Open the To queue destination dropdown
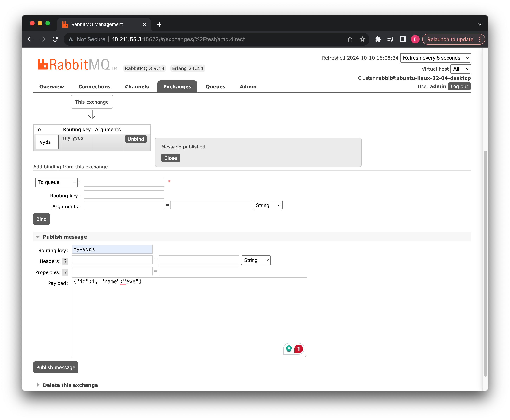Image resolution: width=510 pixels, height=420 pixels. click(x=56, y=182)
